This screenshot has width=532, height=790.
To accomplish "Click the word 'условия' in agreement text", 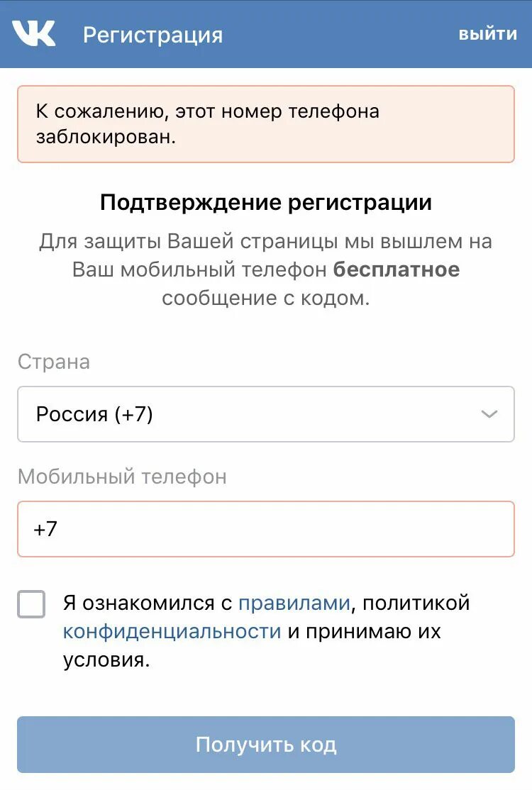I will click(106, 660).
